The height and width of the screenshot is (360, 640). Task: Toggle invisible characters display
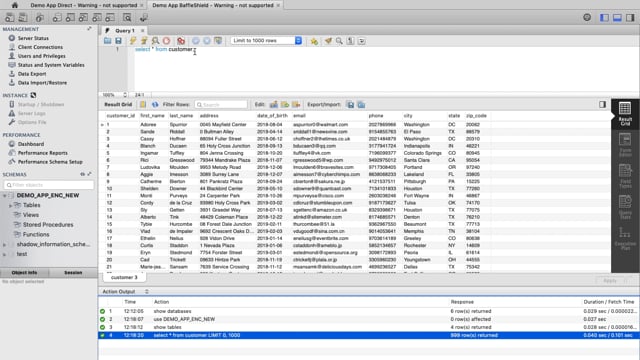tap(350, 41)
